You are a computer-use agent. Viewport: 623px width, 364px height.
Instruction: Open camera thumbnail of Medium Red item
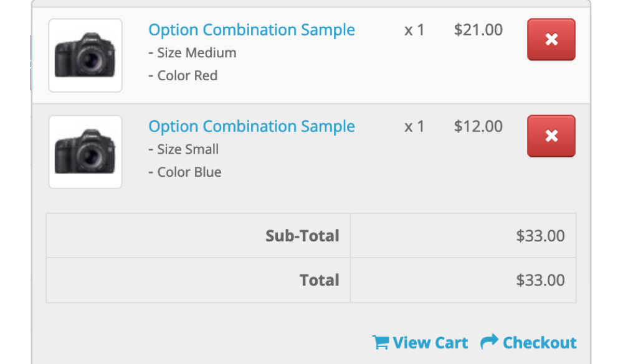click(85, 55)
